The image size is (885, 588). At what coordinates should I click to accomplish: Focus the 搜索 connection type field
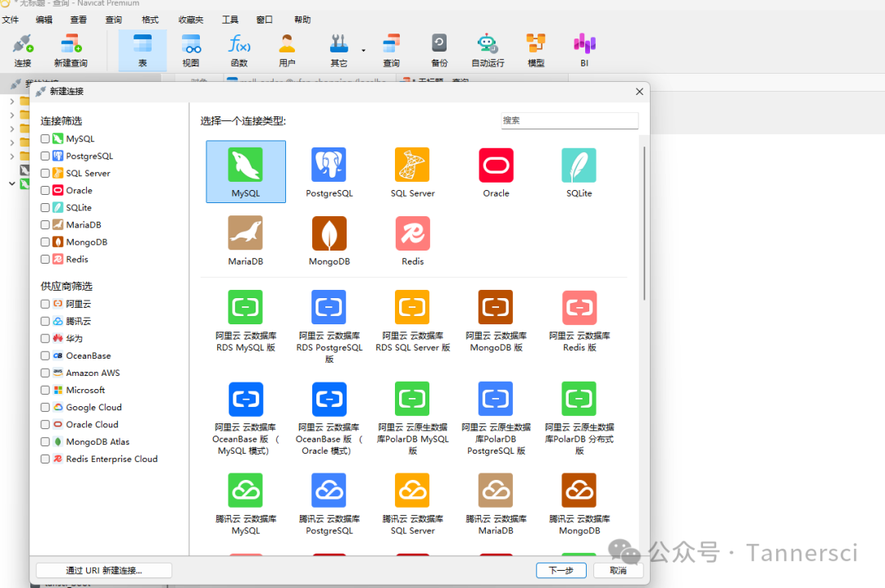click(570, 120)
